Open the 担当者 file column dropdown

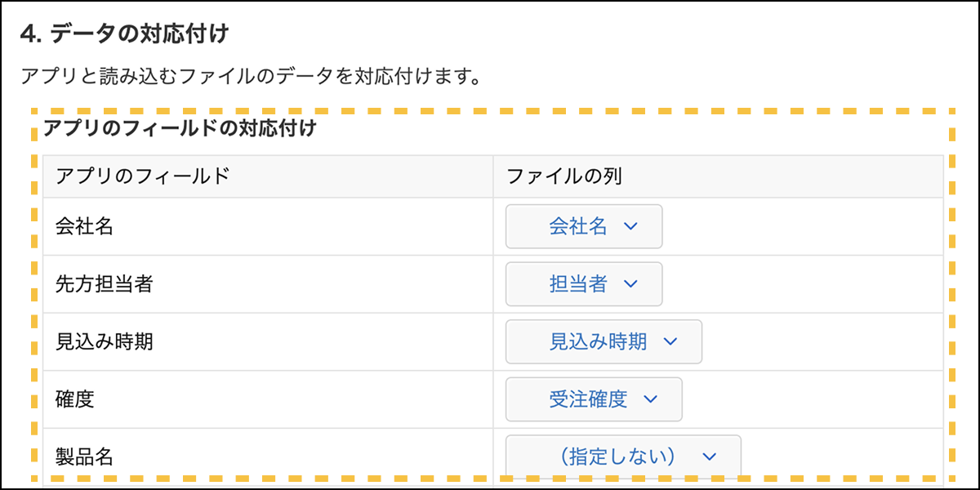[x=583, y=283]
